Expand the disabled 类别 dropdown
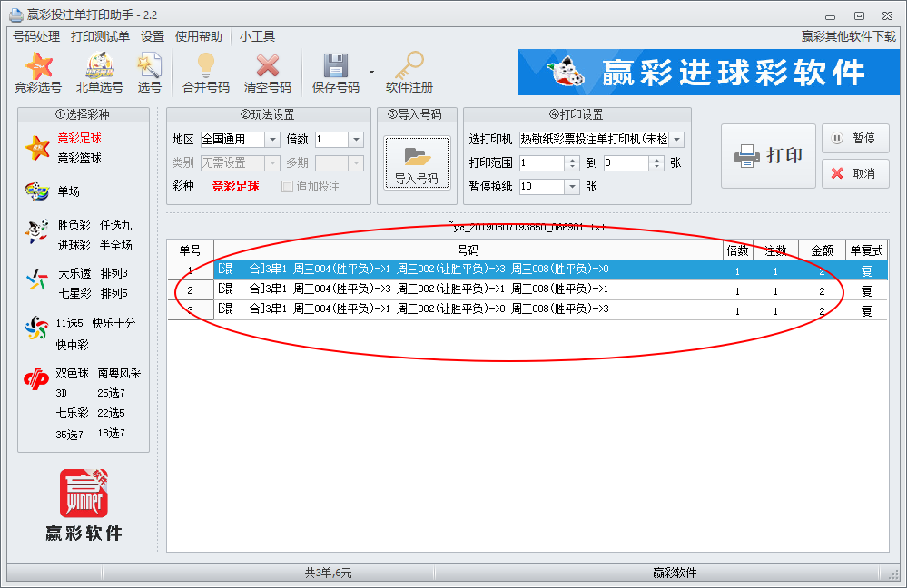Image resolution: width=907 pixels, height=588 pixels. coord(272,163)
